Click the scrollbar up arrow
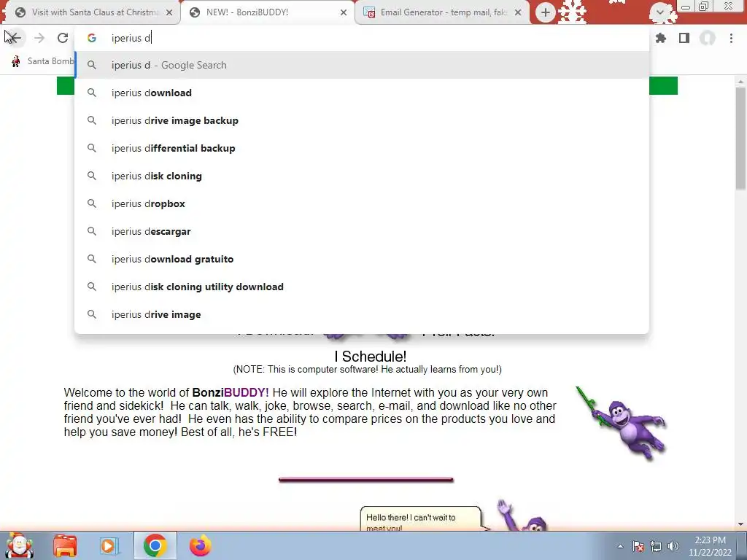747x560 pixels. [x=740, y=82]
